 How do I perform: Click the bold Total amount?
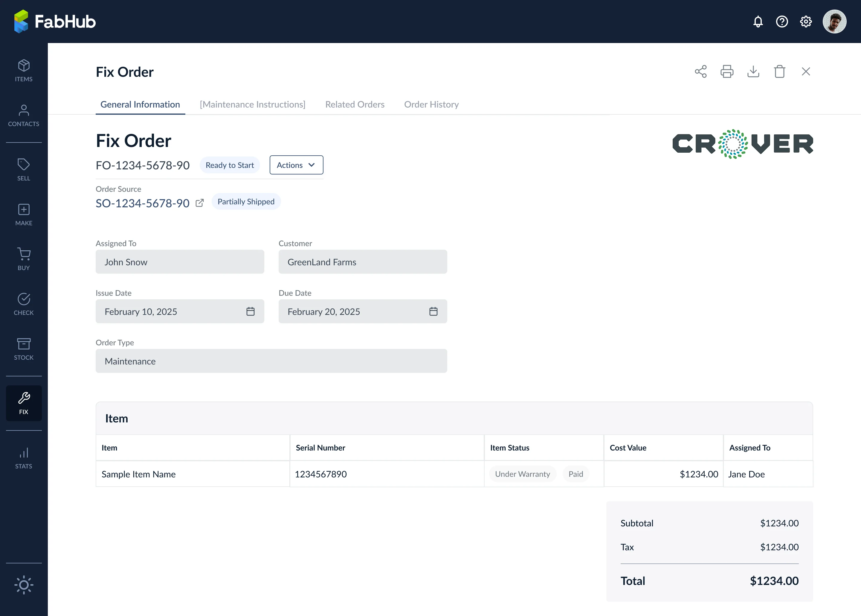click(x=774, y=581)
